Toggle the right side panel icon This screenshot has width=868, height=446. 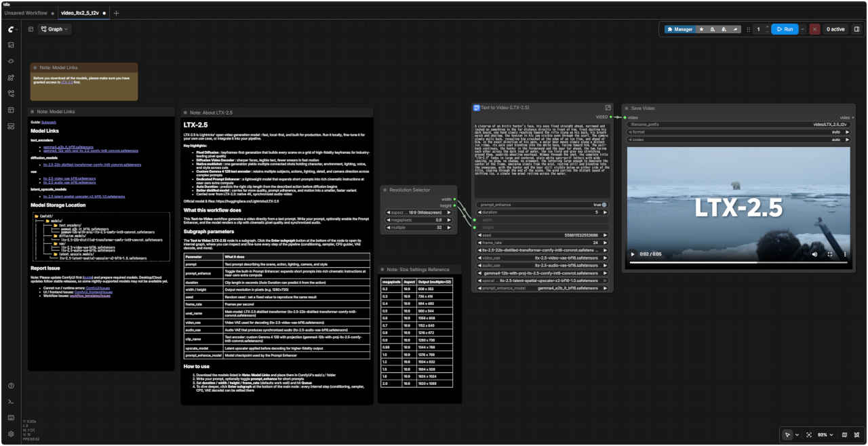tap(856, 29)
